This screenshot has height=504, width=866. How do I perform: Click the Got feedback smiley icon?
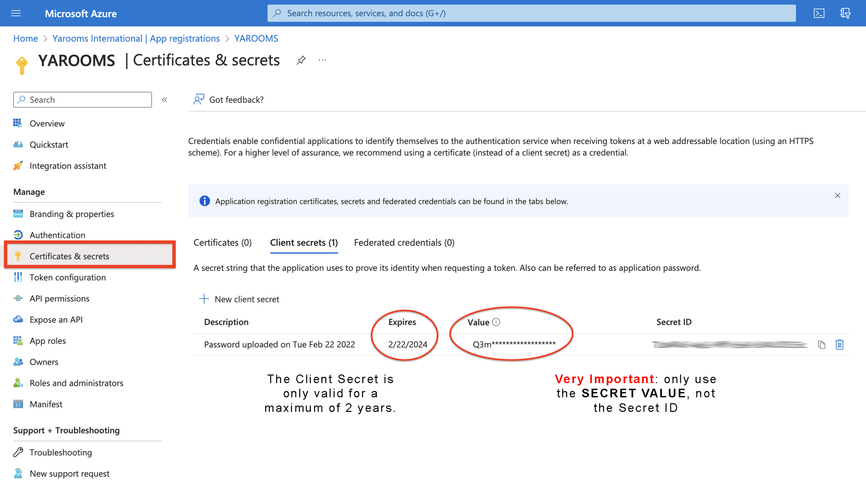198,100
